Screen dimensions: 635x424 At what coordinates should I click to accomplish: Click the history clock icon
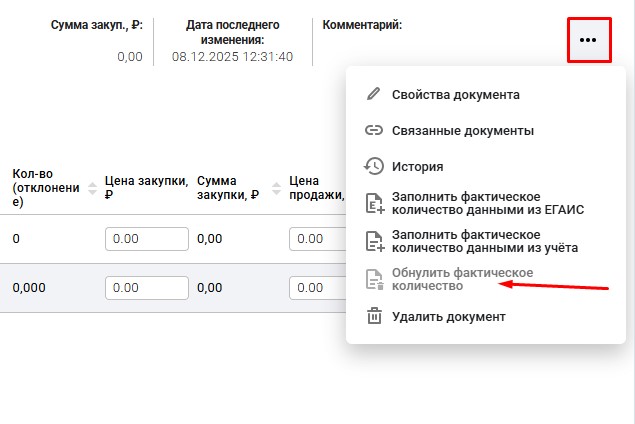373,166
